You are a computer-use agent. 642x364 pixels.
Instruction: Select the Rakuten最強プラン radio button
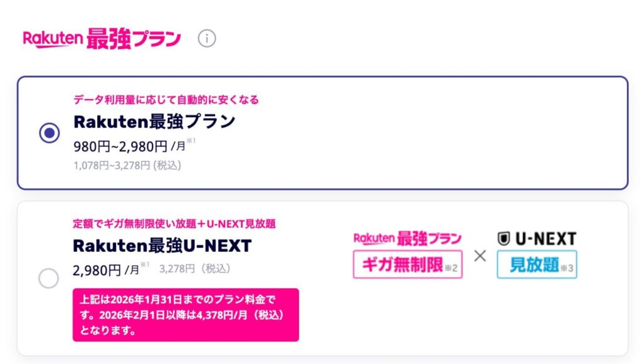[50, 133]
